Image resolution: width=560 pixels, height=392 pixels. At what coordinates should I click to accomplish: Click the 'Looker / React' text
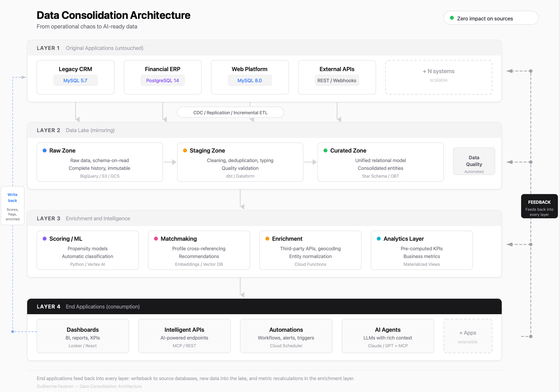82,346
